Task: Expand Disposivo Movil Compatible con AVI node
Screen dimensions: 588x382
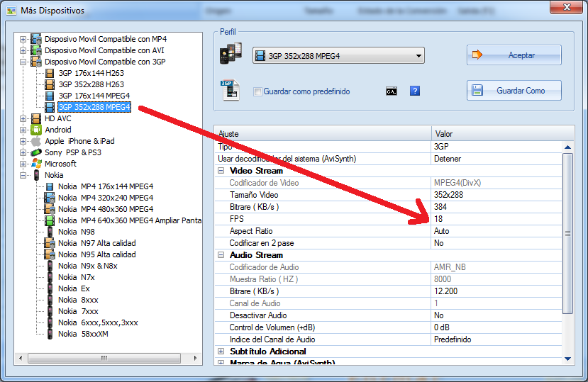Action: coord(23,50)
